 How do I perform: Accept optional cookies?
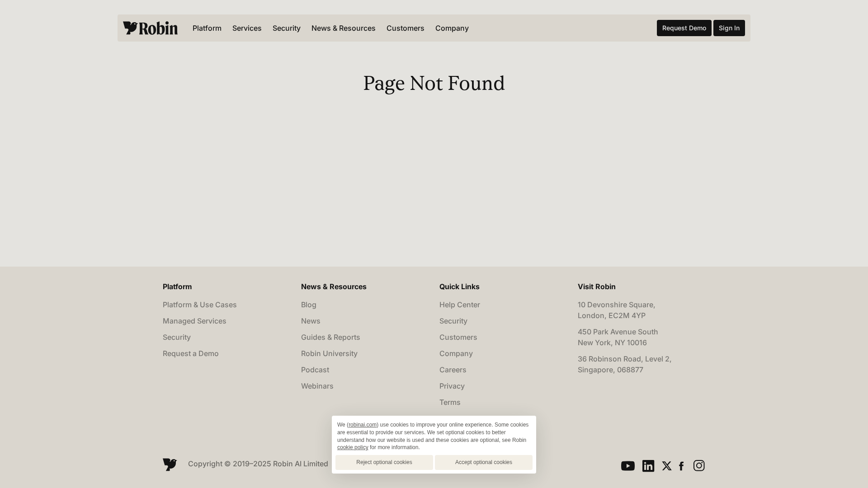(483, 462)
